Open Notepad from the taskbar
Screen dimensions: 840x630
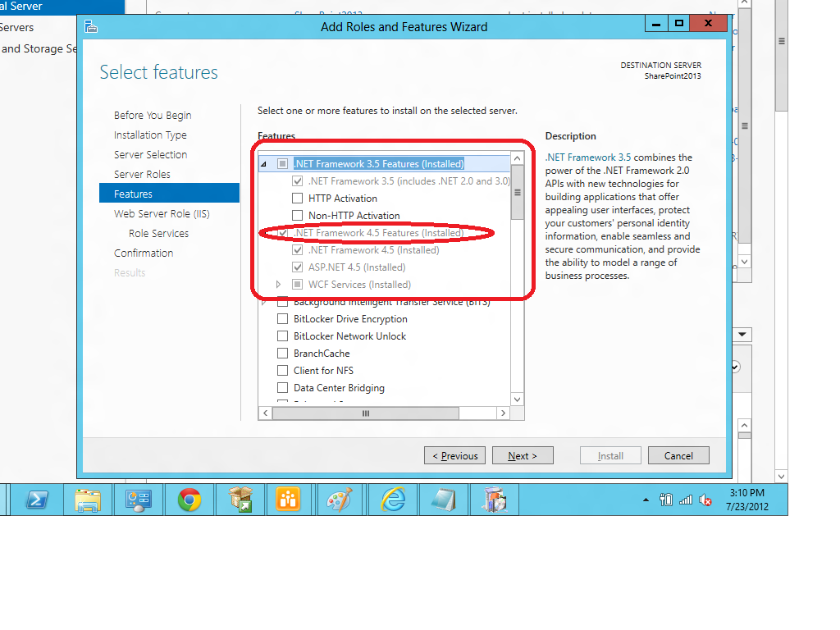click(443, 499)
